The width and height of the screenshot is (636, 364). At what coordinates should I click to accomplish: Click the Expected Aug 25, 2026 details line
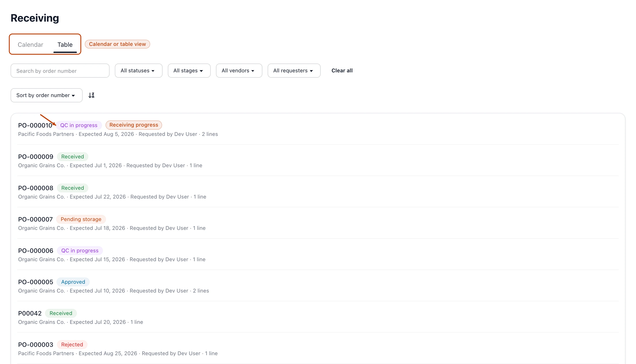pyautogui.click(x=118, y=353)
